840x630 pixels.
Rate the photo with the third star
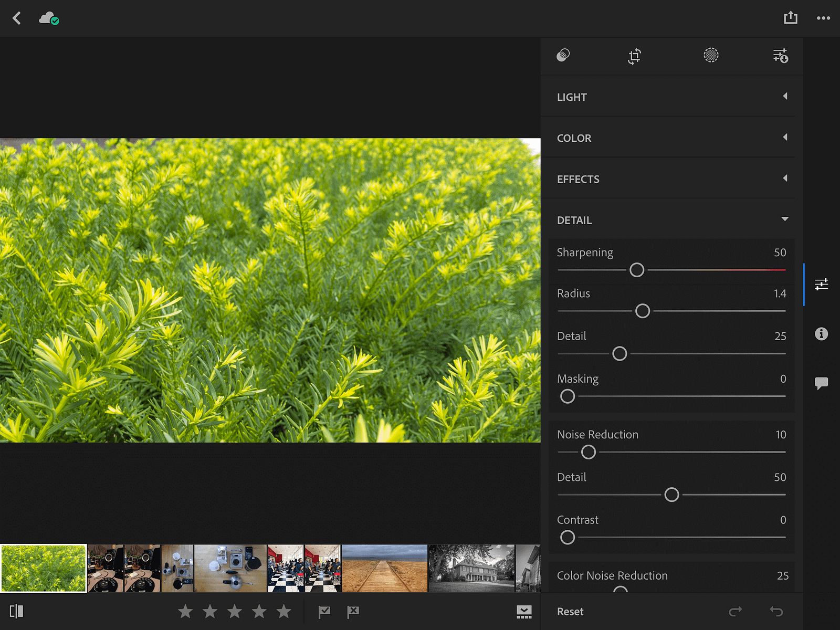pyautogui.click(x=235, y=611)
